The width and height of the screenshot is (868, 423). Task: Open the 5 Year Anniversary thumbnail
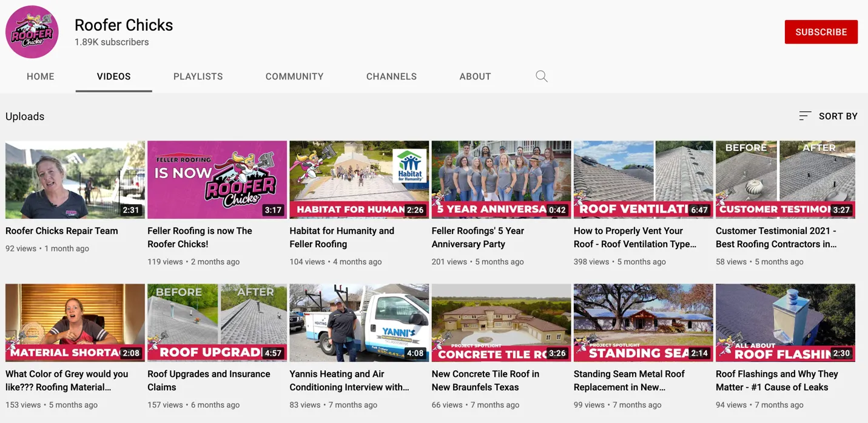pyautogui.click(x=501, y=180)
